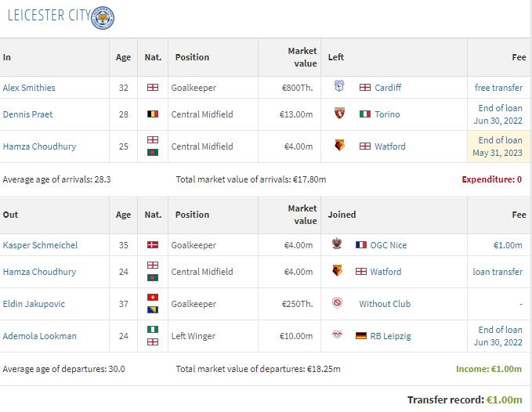Viewport: 532px width, 412px height.
Task: Click the OGC Nice club crest
Action: (337, 244)
